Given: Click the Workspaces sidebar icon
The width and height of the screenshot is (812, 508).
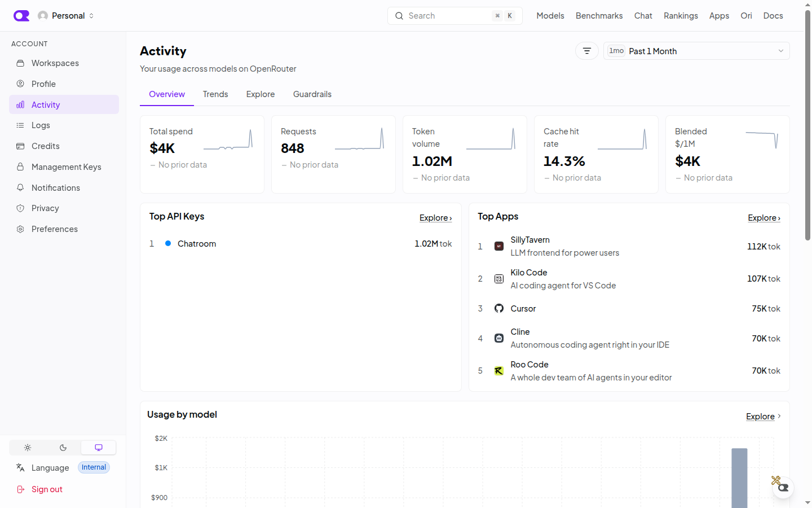Looking at the screenshot, I should (x=20, y=63).
